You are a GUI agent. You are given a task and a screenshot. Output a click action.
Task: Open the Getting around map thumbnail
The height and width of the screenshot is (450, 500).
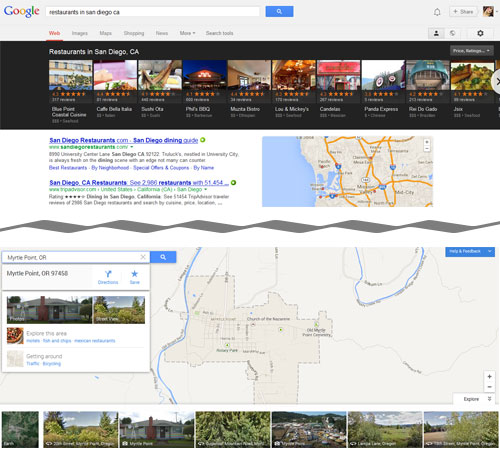(x=15, y=359)
